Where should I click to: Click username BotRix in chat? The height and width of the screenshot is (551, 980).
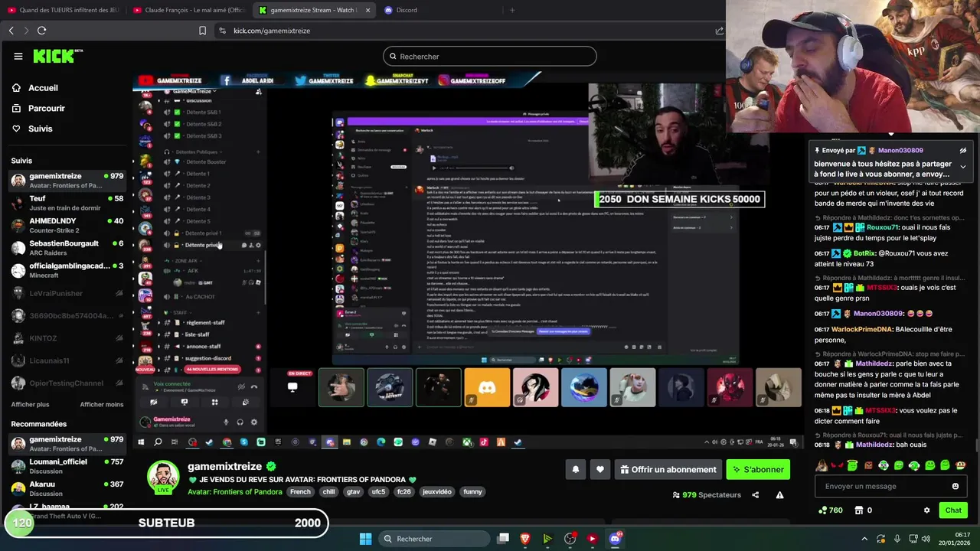pyautogui.click(x=864, y=253)
